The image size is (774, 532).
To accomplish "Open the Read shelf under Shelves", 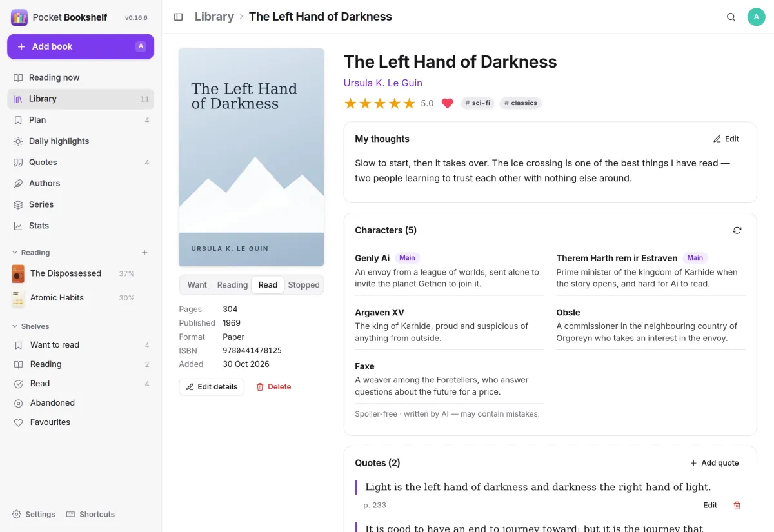I will point(81,384).
